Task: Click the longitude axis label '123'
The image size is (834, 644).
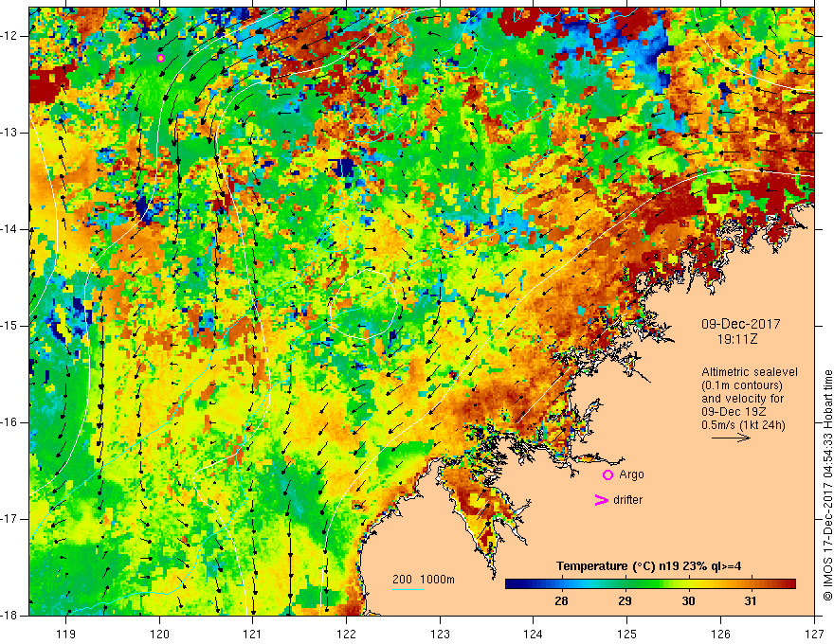Action: (440, 634)
